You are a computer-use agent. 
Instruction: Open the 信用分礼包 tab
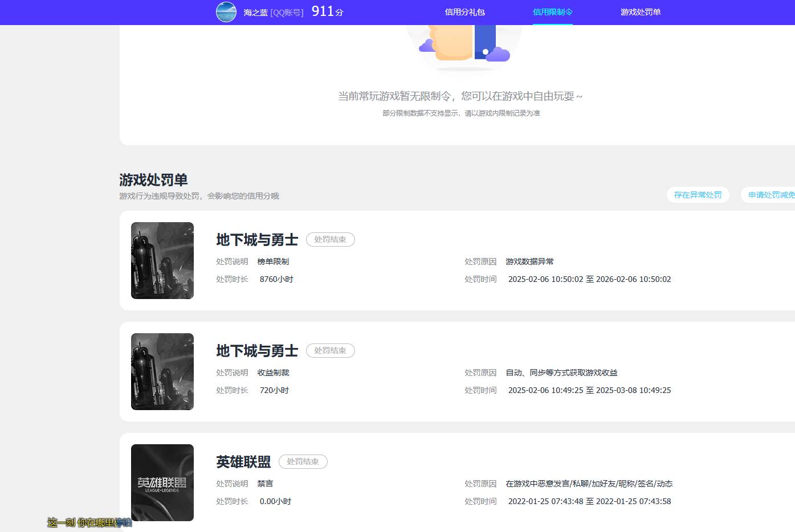464,12
